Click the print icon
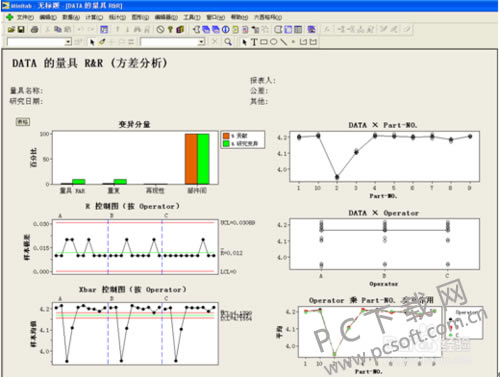The image size is (500, 377). pos(34,30)
